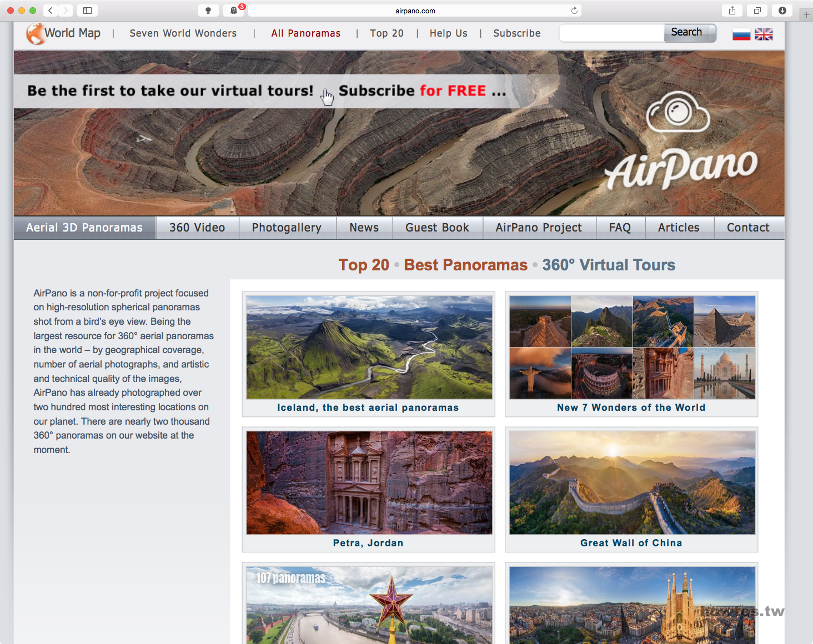Go forward with Safari's forward arrow
813x644 pixels.
pos(66,11)
